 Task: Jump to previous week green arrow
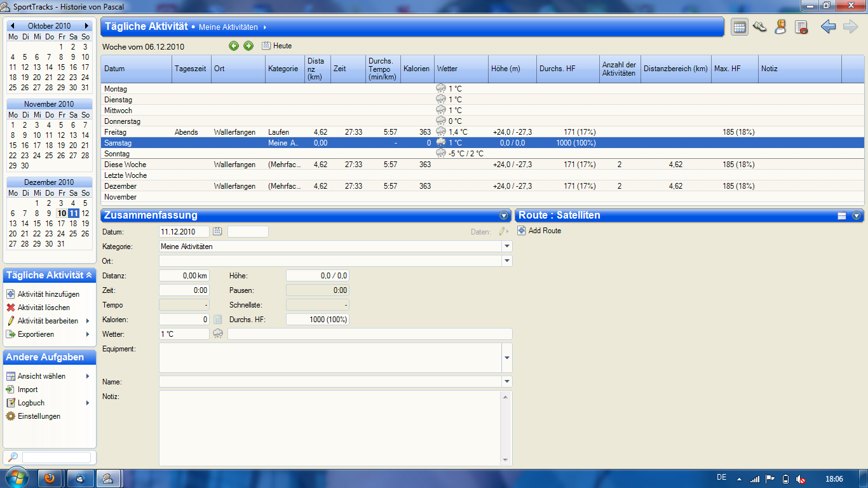[x=234, y=46]
